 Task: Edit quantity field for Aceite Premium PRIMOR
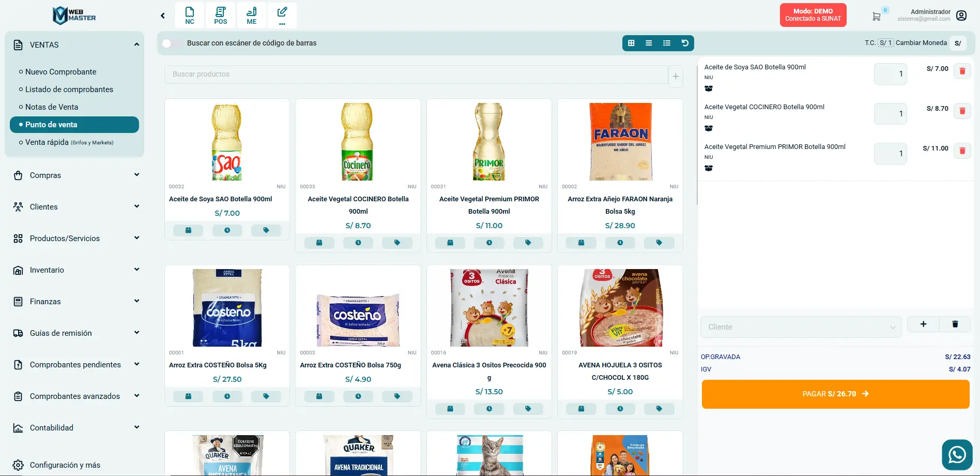click(890, 154)
